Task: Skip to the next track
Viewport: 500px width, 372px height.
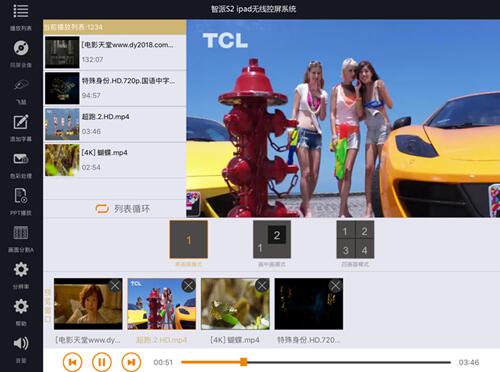Action: coord(131,362)
